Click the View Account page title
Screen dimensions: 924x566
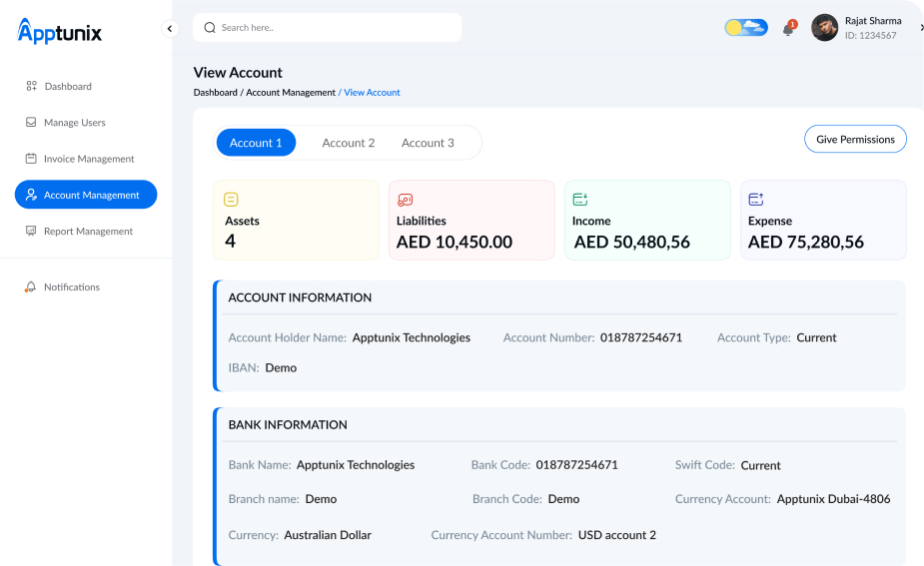tap(238, 73)
